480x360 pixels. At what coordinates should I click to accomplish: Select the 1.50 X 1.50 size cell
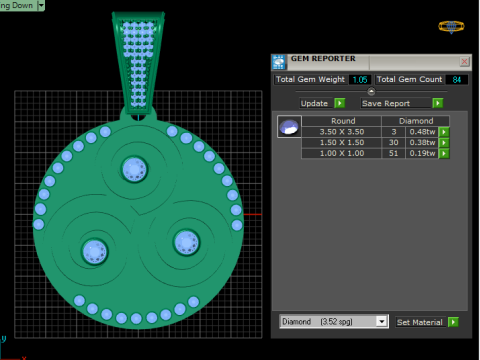[x=342, y=143]
